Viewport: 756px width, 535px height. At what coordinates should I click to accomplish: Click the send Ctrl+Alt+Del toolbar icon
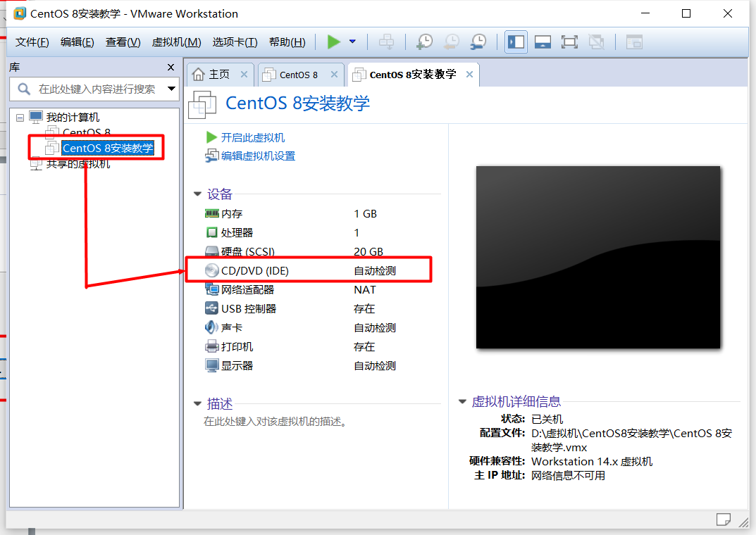(x=386, y=42)
